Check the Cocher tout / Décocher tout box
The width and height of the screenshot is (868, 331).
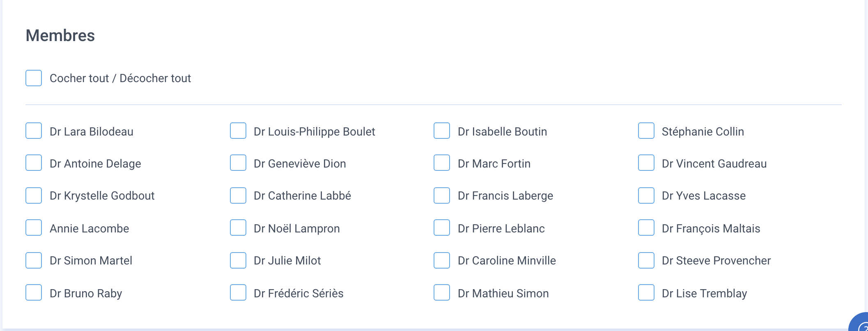(x=34, y=78)
